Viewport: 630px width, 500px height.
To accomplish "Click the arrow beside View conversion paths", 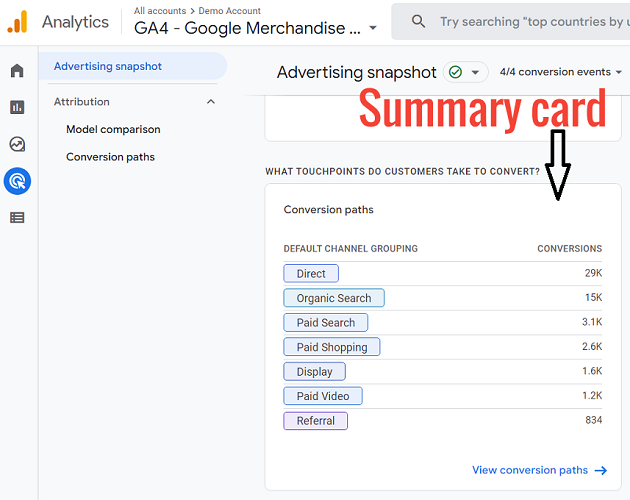I will coord(601,470).
